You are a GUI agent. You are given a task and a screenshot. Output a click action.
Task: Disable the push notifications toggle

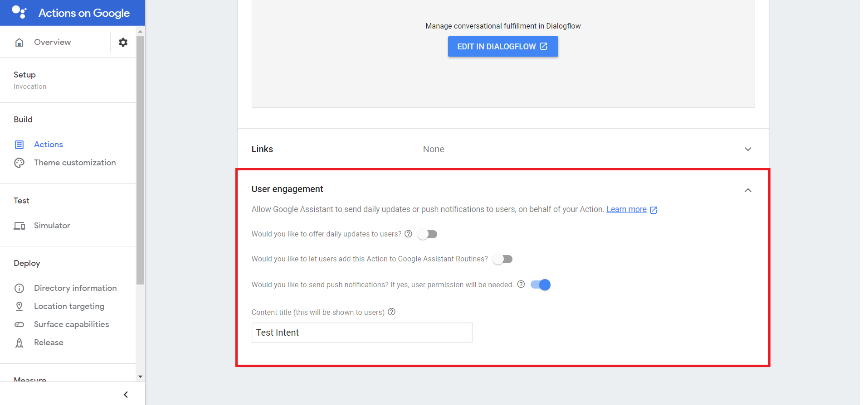[541, 284]
